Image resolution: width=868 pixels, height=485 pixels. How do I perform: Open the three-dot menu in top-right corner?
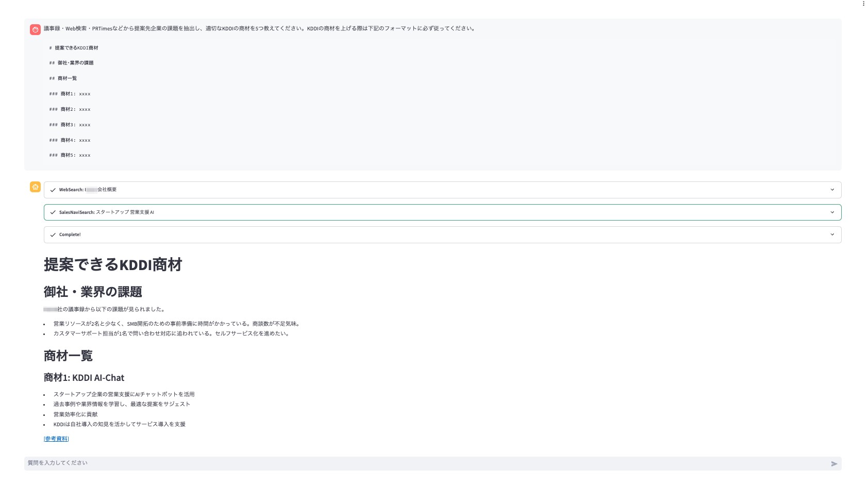tap(863, 4)
